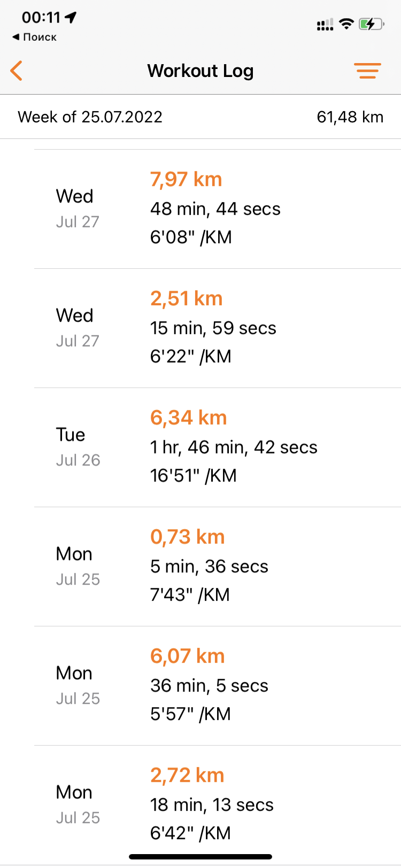Tap the cellular signal bars icon
This screenshot has height=868, width=401.
[x=325, y=24]
